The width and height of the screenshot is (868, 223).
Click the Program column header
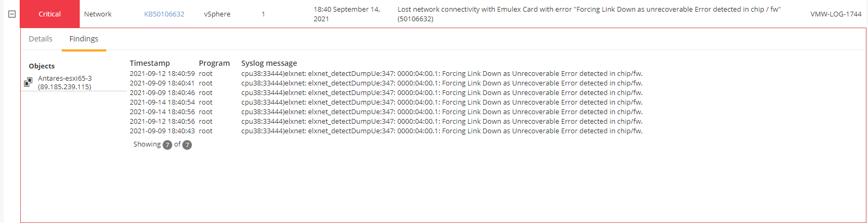214,63
